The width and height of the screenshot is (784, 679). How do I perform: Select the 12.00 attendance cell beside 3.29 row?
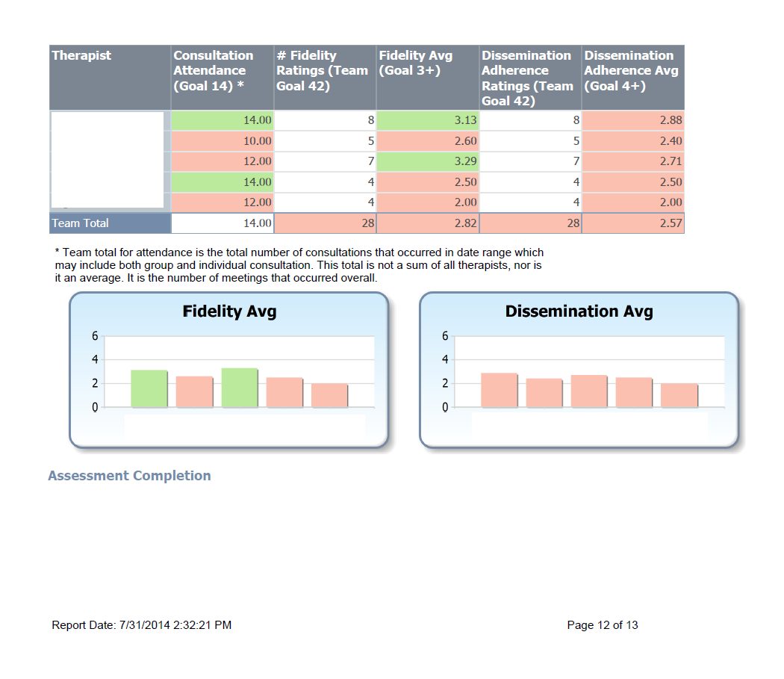pos(223,161)
